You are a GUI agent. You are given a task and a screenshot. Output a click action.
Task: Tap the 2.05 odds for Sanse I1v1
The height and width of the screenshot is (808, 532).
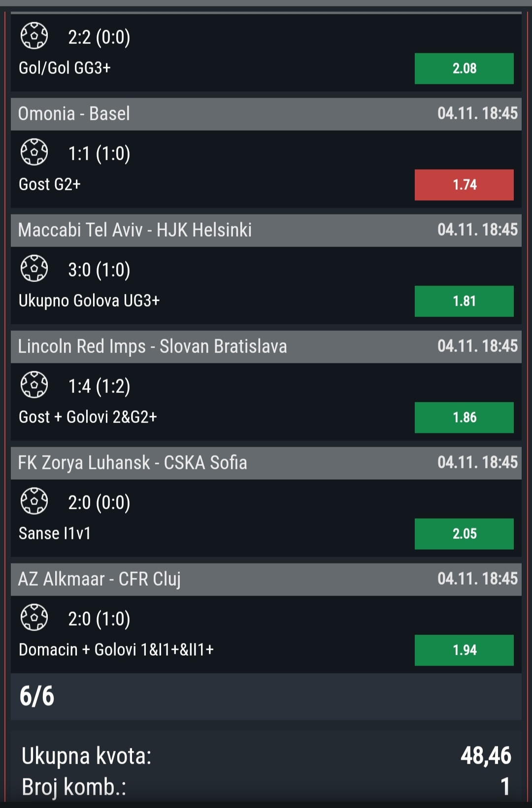pyautogui.click(x=464, y=534)
